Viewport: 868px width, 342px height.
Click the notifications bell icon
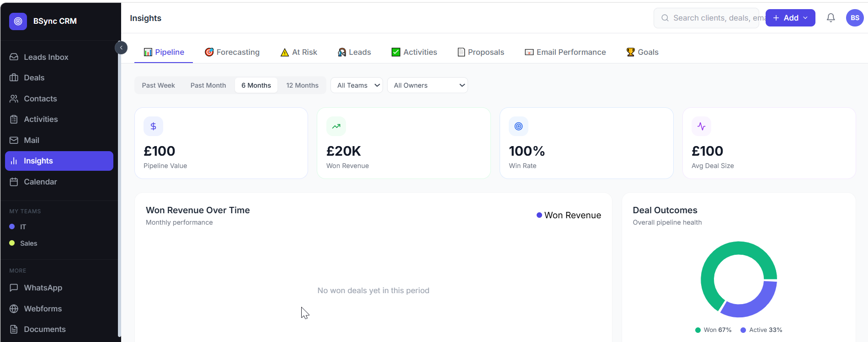[x=831, y=18]
